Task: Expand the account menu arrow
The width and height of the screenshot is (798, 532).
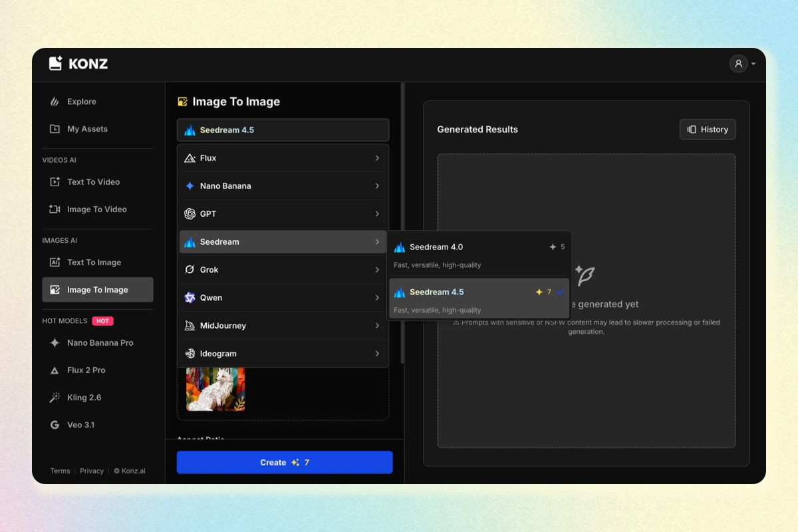Action: tap(753, 65)
